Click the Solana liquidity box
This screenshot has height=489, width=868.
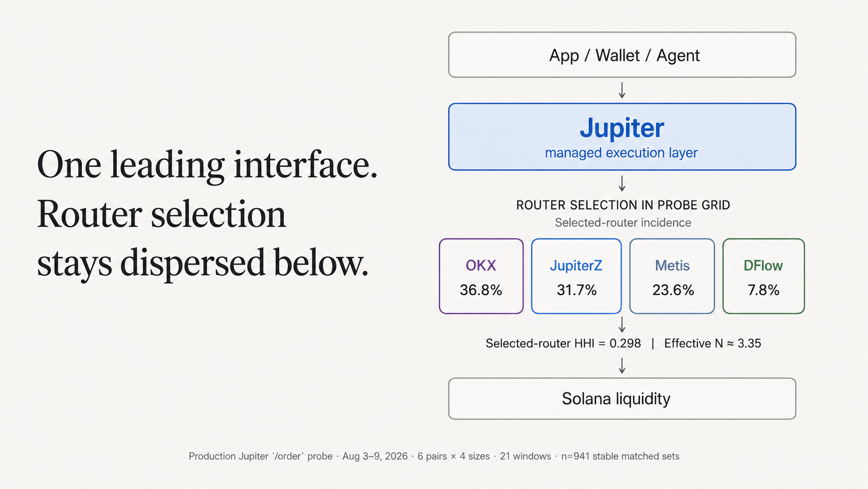[x=622, y=399]
